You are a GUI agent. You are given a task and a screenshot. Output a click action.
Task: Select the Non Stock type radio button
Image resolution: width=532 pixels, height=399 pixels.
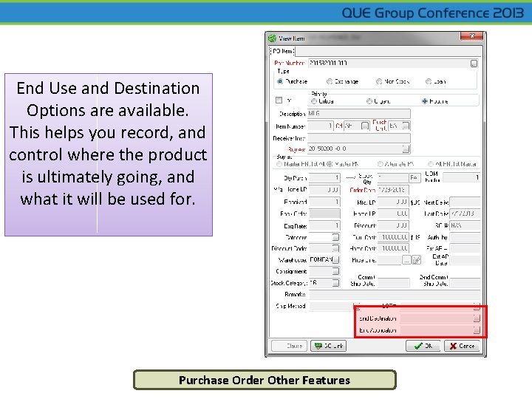(x=379, y=81)
